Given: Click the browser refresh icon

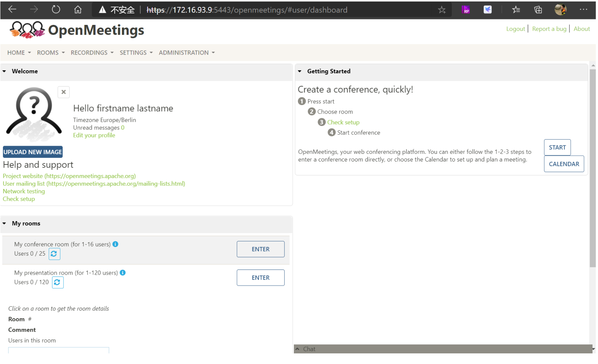Looking at the screenshot, I should click(56, 10).
